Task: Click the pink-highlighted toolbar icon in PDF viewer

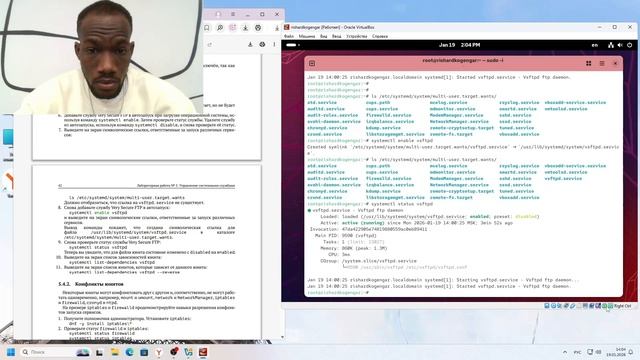Action: coord(232,28)
